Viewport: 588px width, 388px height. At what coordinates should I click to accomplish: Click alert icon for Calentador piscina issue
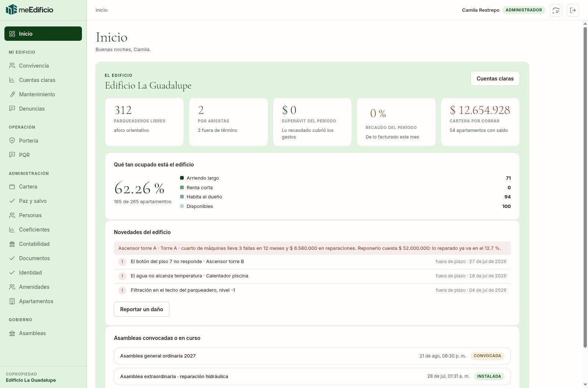click(x=122, y=276)
